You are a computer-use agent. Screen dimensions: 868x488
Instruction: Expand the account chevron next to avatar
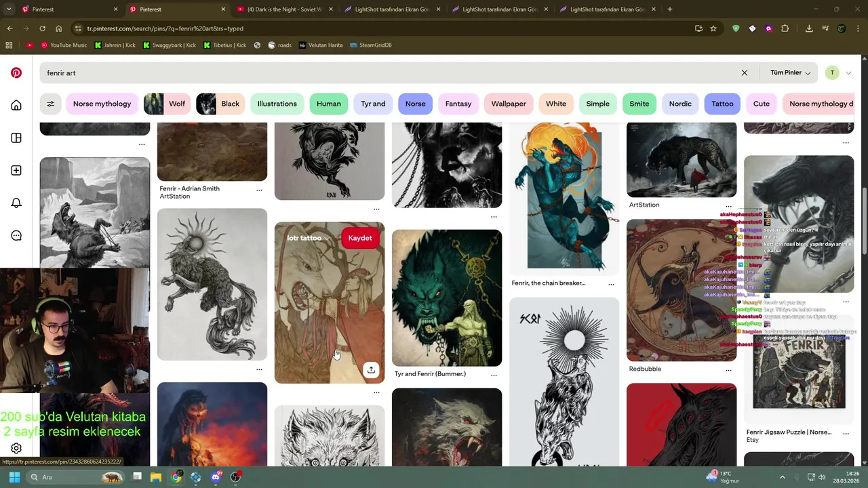[848, 73]
